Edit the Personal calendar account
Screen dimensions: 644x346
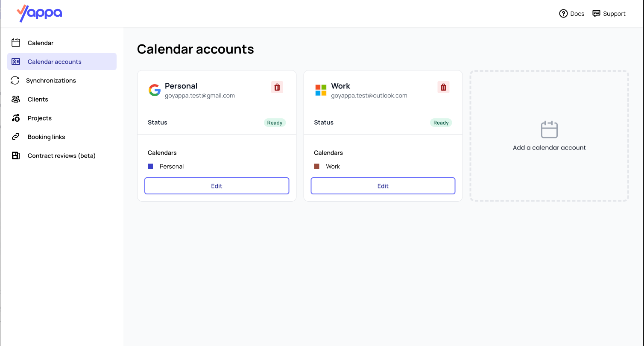[x=217, y=186]
